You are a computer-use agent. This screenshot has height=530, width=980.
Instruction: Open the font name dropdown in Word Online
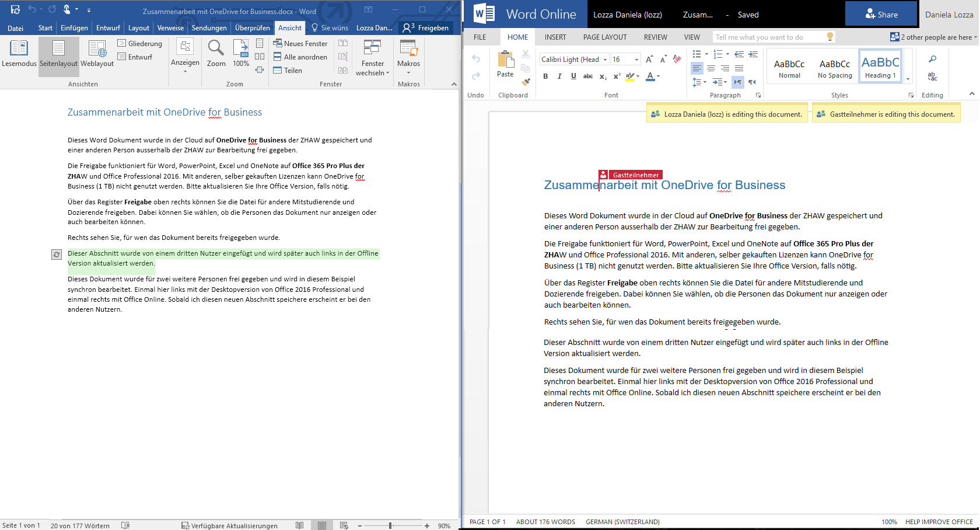(605, 60)
